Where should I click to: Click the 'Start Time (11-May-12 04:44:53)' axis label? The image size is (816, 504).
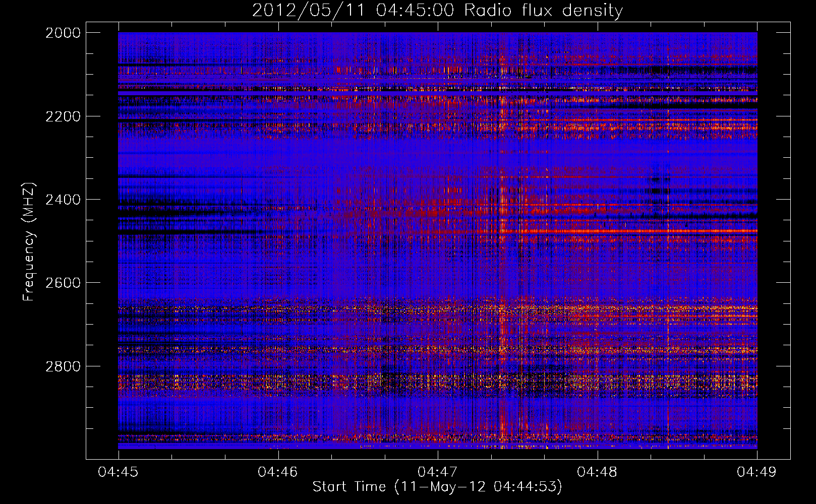(437, 487)
